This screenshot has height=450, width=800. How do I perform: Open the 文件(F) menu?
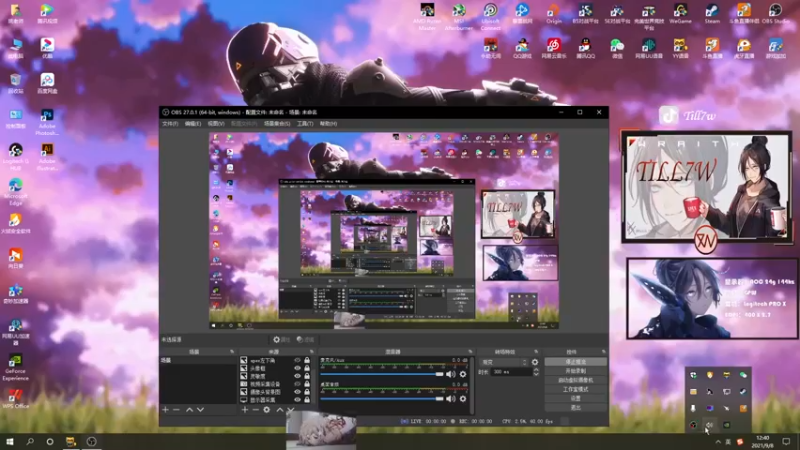(x=170, y=123)
